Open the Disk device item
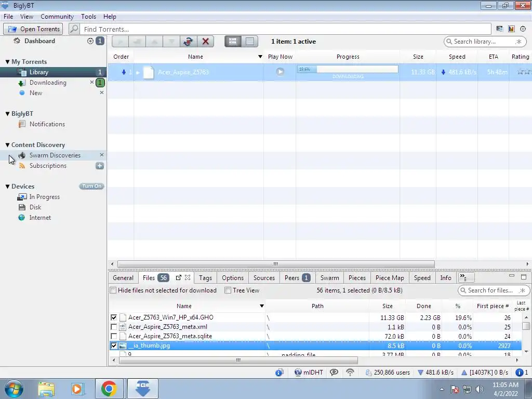532x399 pixels. [35, 207]
